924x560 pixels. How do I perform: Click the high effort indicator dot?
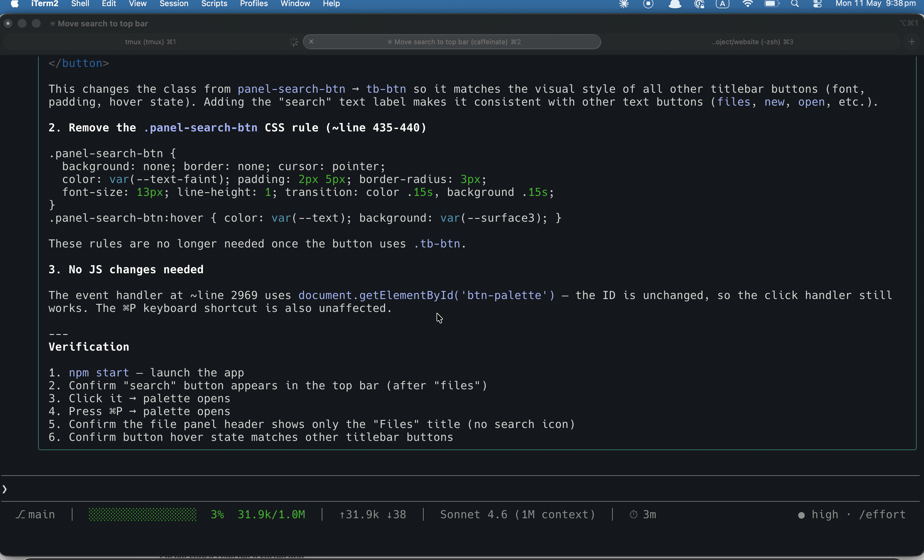(802, 515)
